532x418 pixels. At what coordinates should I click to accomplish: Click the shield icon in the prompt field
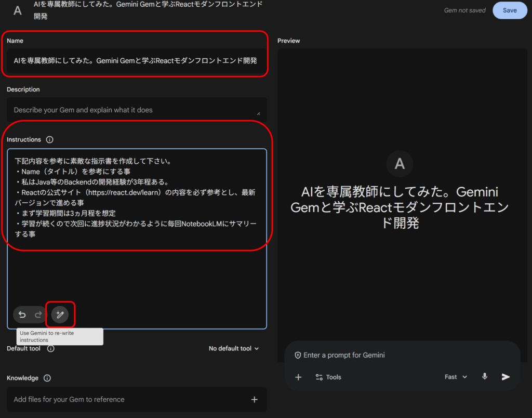click(298, 356)
